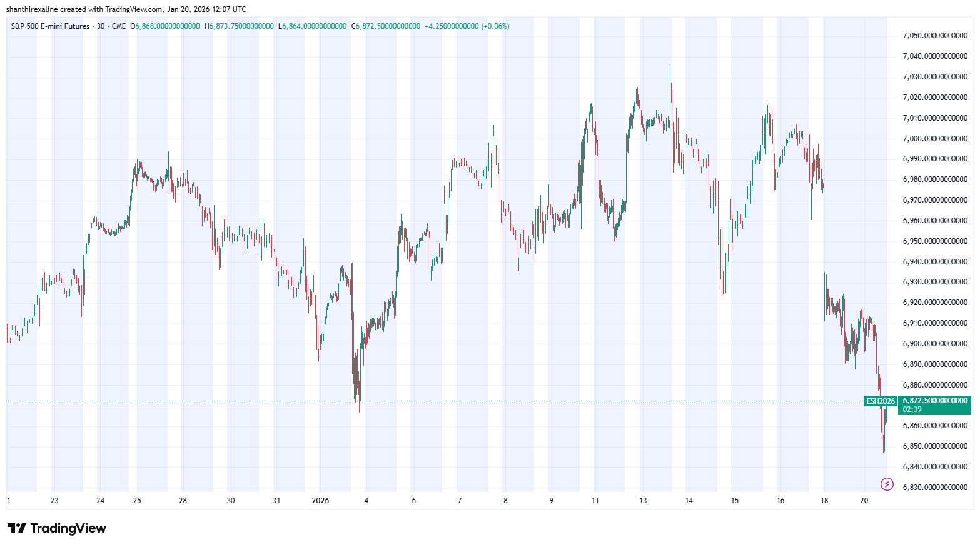
Task: Click the 7,000 price axis label
Action: (935, 139)
